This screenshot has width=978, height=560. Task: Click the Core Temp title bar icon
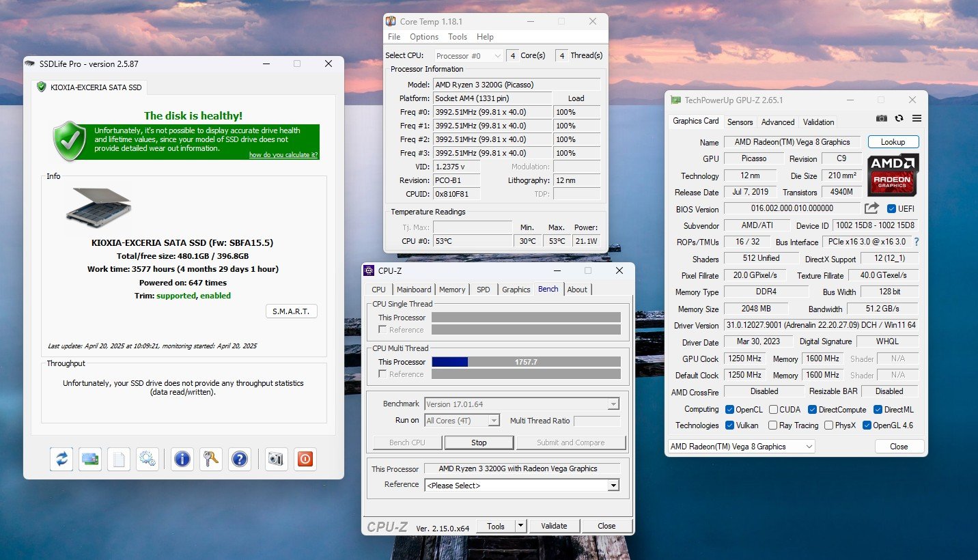pyautogui.click(x=391, y=21)
